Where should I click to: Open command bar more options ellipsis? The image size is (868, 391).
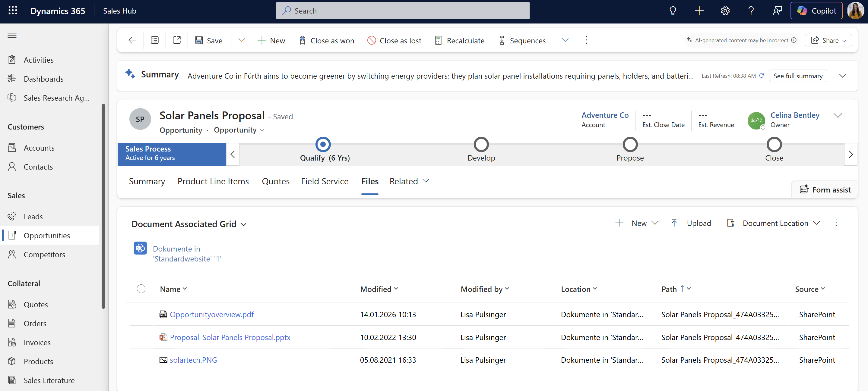pyautogui.click(x=586, y=40)
